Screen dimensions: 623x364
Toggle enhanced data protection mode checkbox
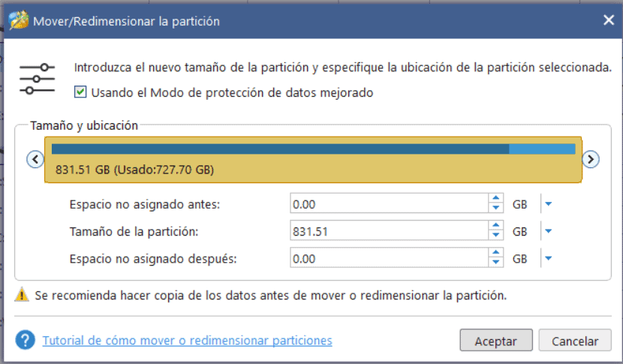[81, 93]
